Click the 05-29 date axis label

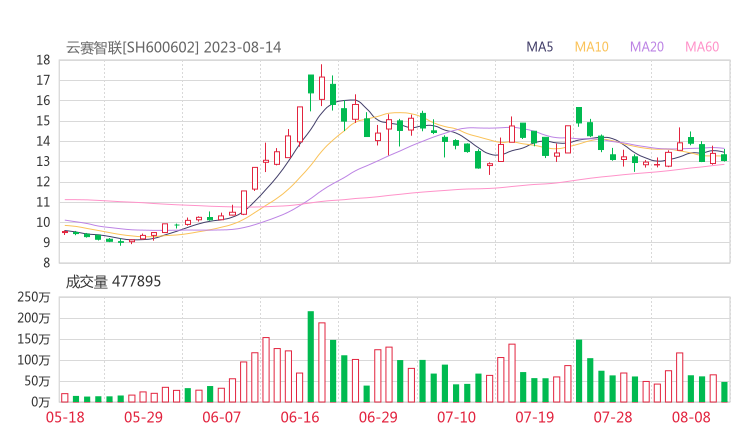click(x=143, y=417)
